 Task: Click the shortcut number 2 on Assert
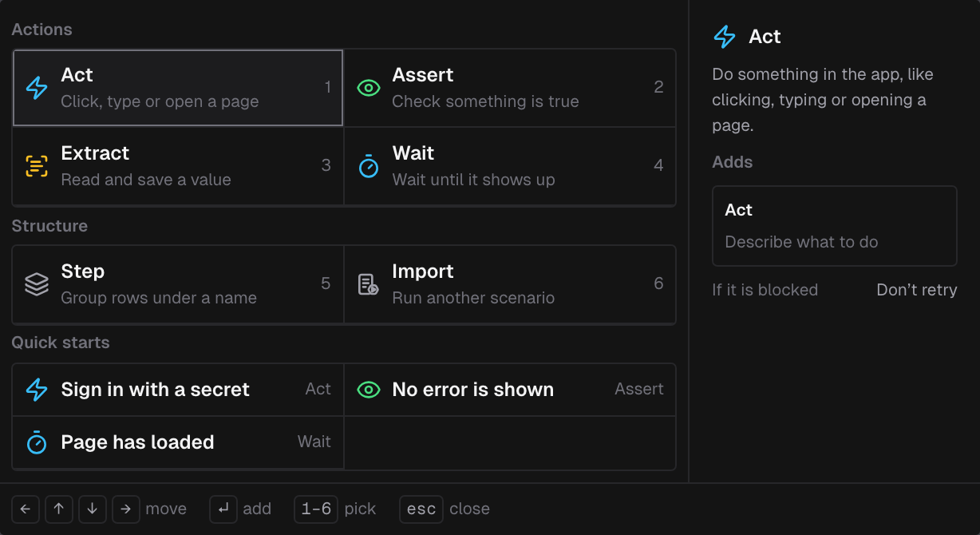[x=658, y=87]
